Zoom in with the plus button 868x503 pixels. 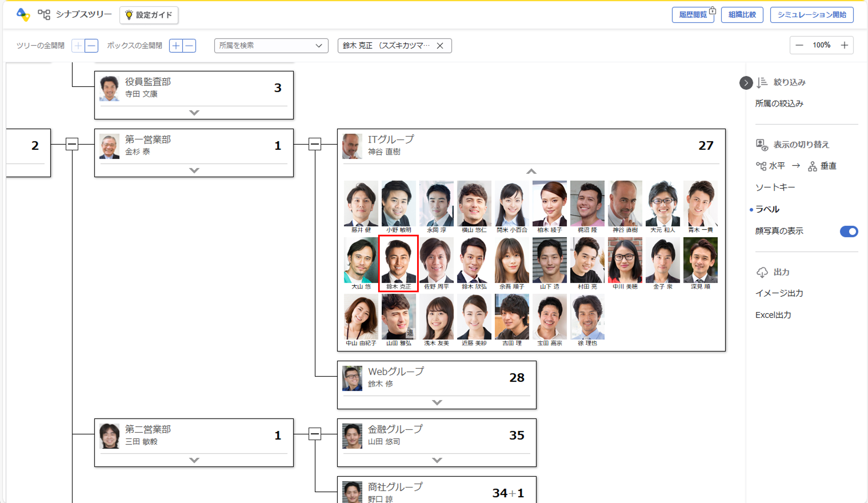pyautogui.click(x=844, y=45)
